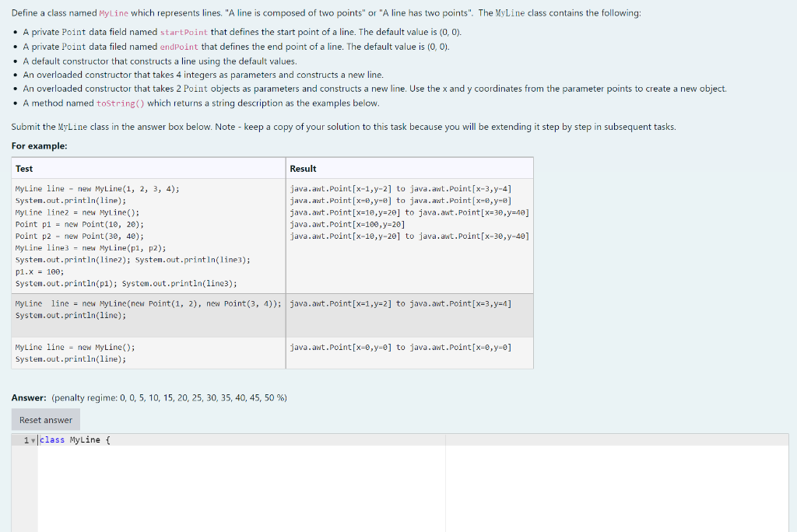This screenshot has height=532, width=797.
Task: Click the class keyword in the editor
Action: (52, 439)
